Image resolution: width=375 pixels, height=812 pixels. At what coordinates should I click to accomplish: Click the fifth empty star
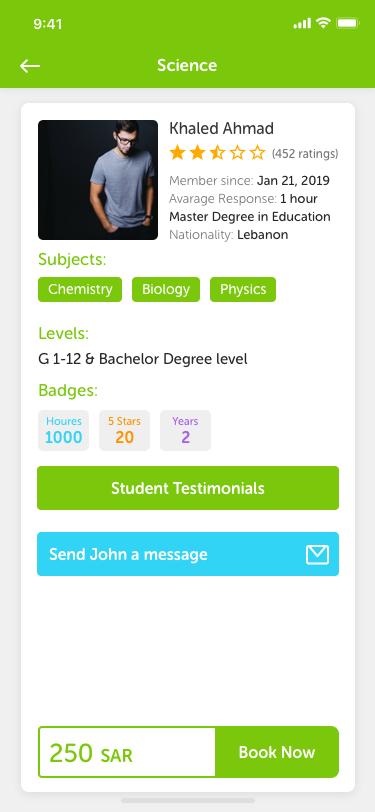(x=257, y=153)
